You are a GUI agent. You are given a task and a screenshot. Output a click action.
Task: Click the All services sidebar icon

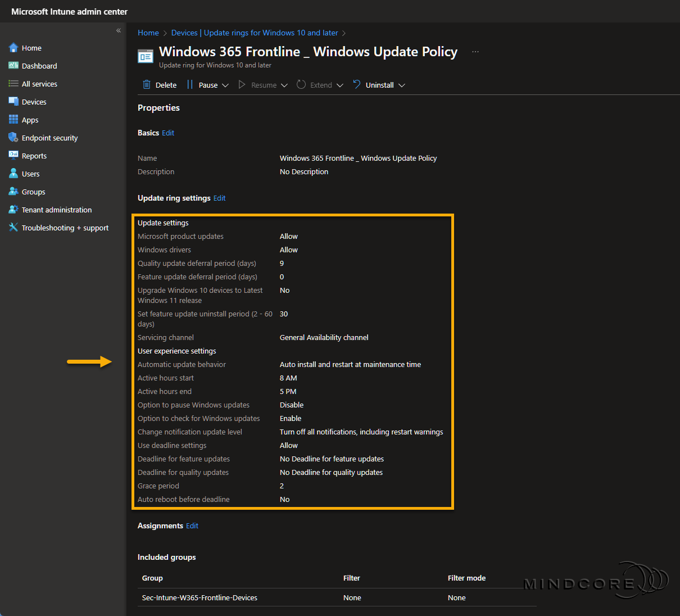tap(13, 84)
